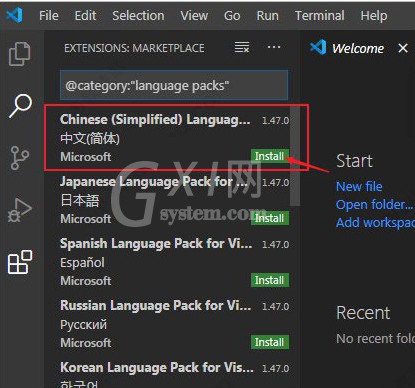Click the EXTENSIONS: MARKETPLACE panel header

point(134,48)
